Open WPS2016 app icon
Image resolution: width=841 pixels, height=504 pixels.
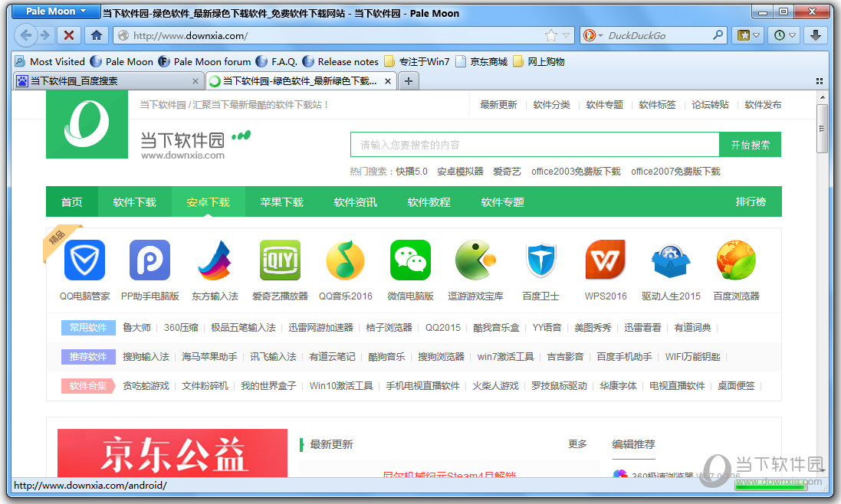coord(606,260)
